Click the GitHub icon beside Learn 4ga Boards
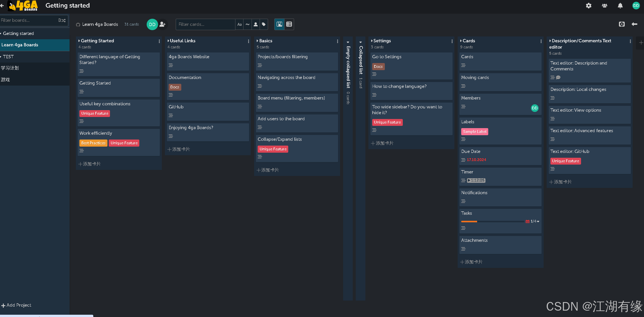The width and height of the screenshot is (644, 317). [x=78, y=25]
